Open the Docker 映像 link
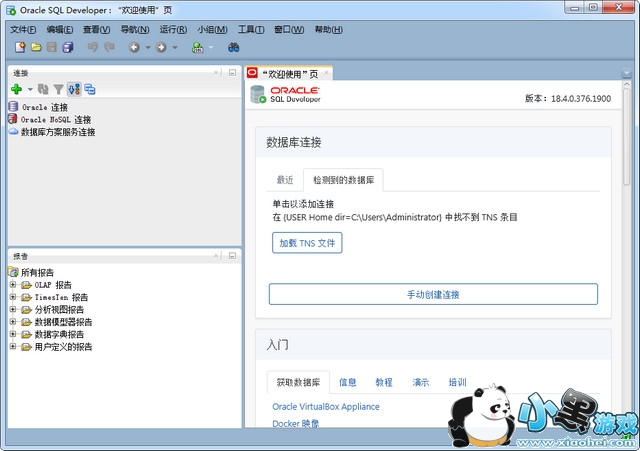This screenshot has height=451, width=640. point(296,423)
